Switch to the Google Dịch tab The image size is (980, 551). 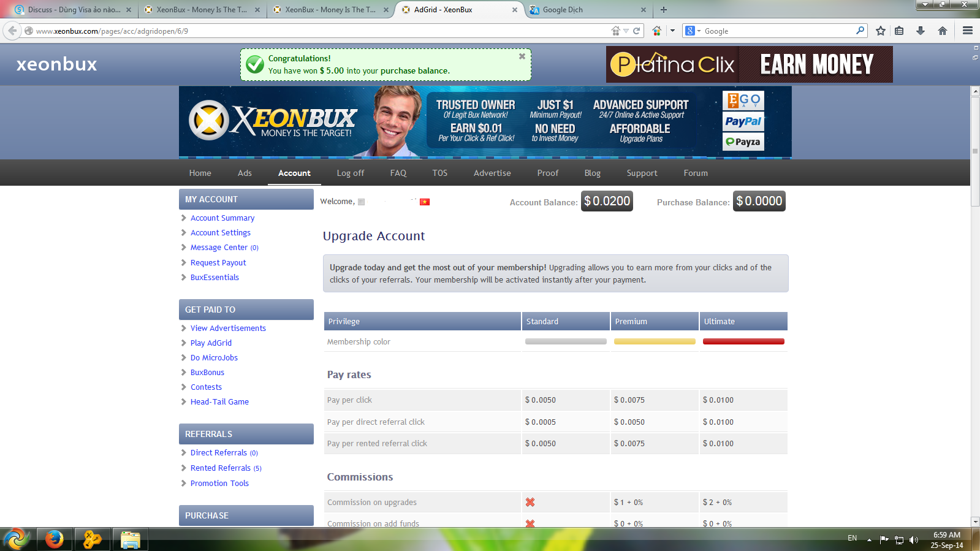(587, 10)
